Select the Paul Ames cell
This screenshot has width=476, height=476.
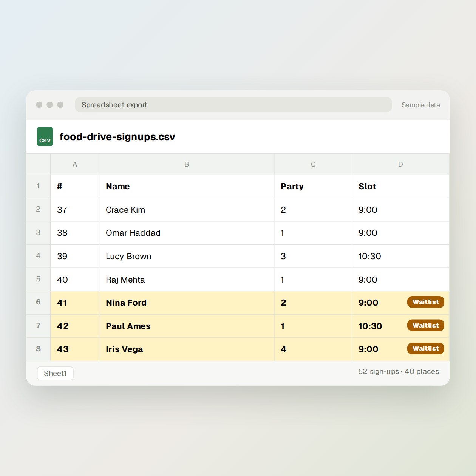coord(187,326)
